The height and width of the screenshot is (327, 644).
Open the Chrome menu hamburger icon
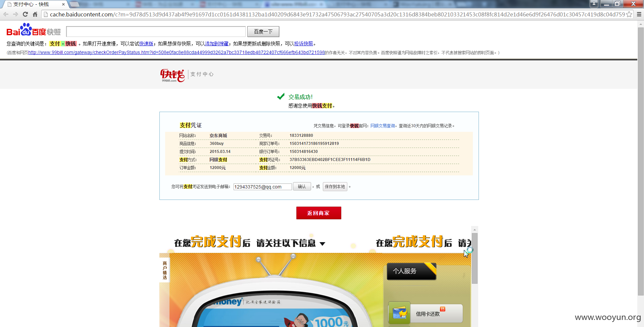[x=639, y=14]
